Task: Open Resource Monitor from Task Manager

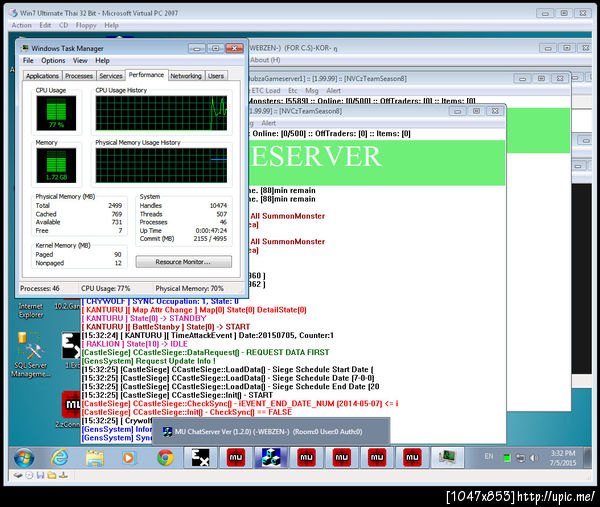Action: pyautogui.click(x=183, y=262)
